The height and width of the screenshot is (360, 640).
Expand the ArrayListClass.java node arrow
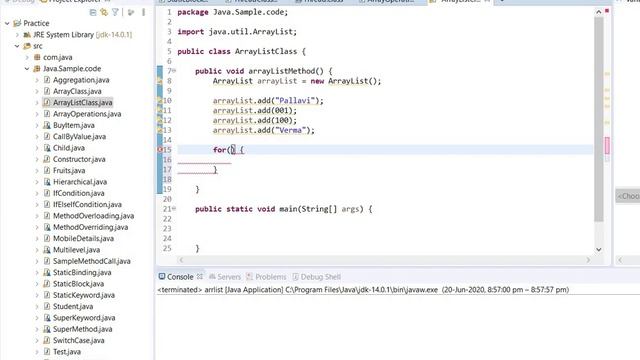[37, 102]
